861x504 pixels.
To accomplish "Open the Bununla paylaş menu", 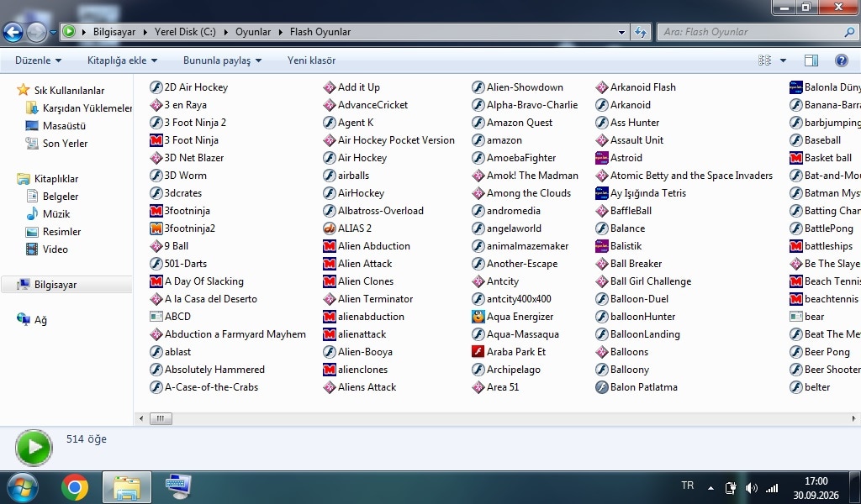I will point(222,60).
